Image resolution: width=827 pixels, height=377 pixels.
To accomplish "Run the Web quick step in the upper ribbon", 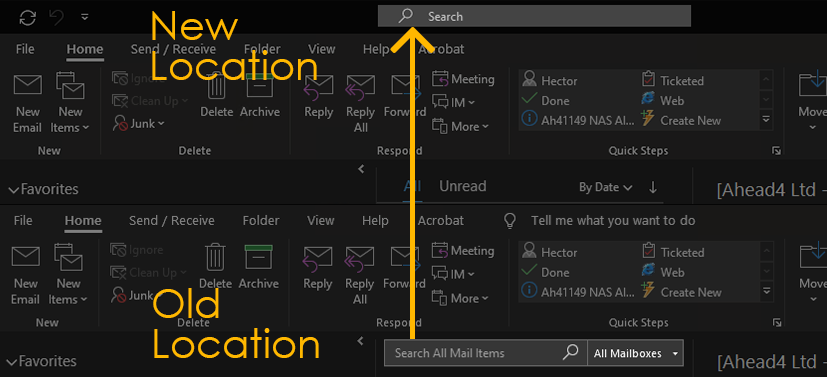I will point(662,100).
